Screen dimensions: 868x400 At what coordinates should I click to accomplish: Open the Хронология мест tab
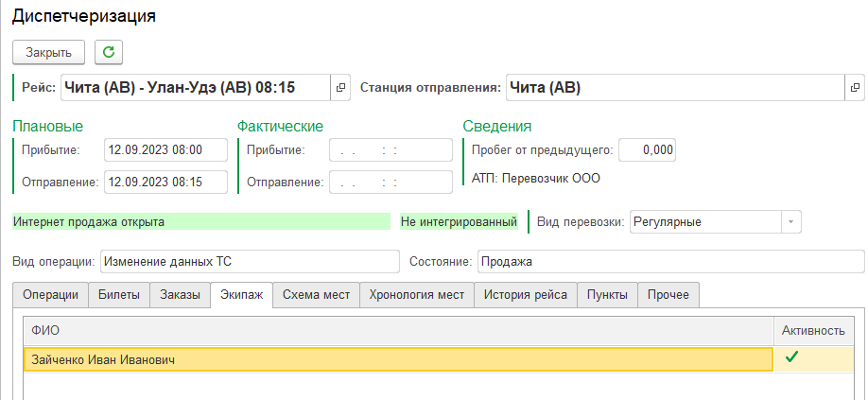coord(416,295)
